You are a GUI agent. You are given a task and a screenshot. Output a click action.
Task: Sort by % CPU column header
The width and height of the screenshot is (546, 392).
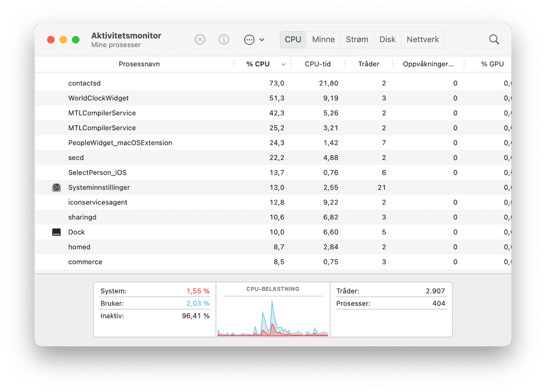click(258, 64)
